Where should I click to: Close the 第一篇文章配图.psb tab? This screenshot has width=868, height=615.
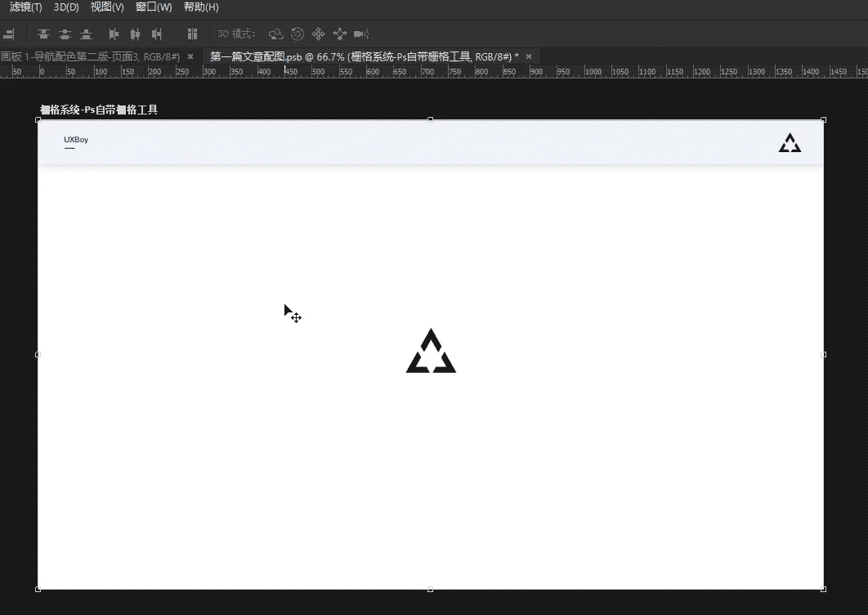click(529, 56)
